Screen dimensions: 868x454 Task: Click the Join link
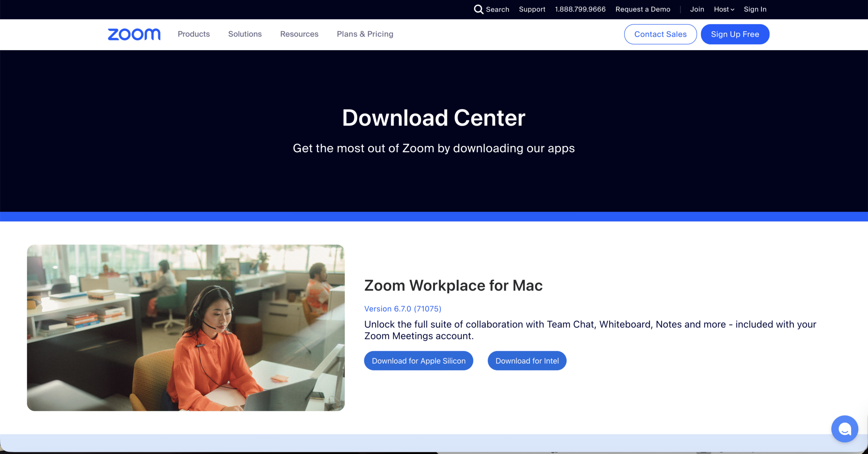(697, 9)
